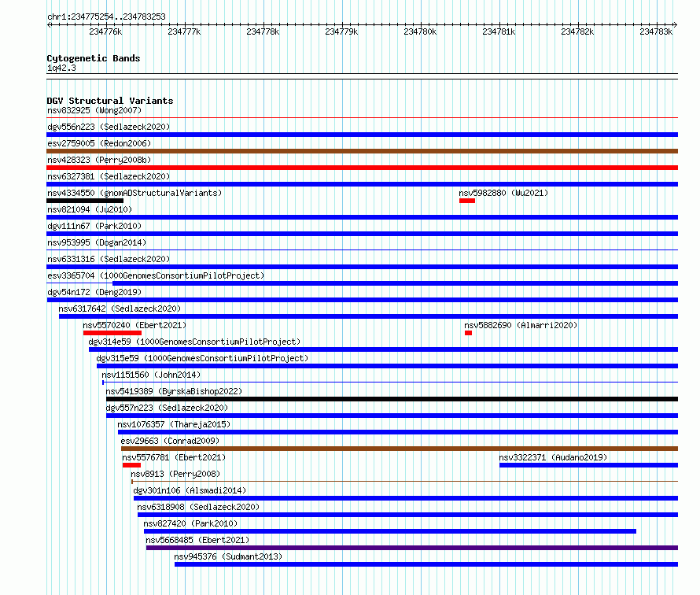Viewport: 700px width, 595px height.
Task: Open esv29663 (Conrad2009) variant
Action: 170,441
